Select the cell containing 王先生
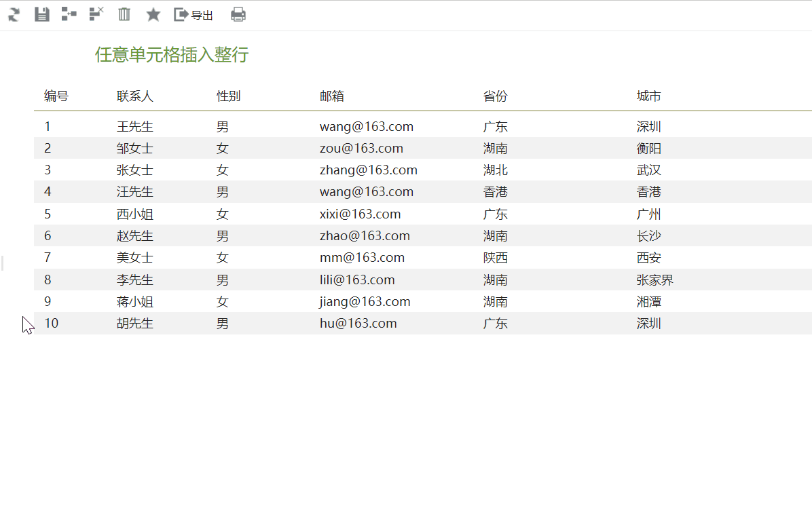This screenshot has width=812, height=519. [x=134, y=126]
